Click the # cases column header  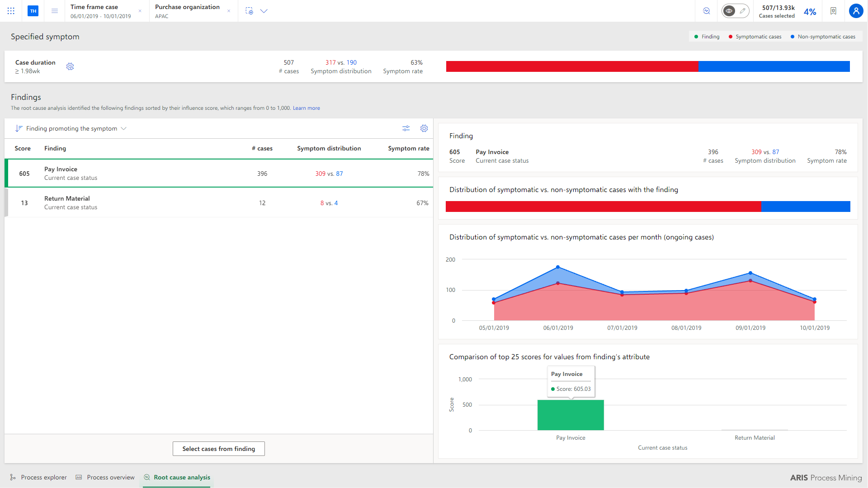click(262, 148)
